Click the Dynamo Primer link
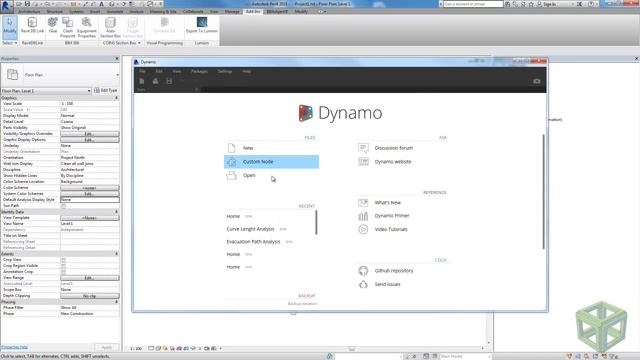 [392, 216]
